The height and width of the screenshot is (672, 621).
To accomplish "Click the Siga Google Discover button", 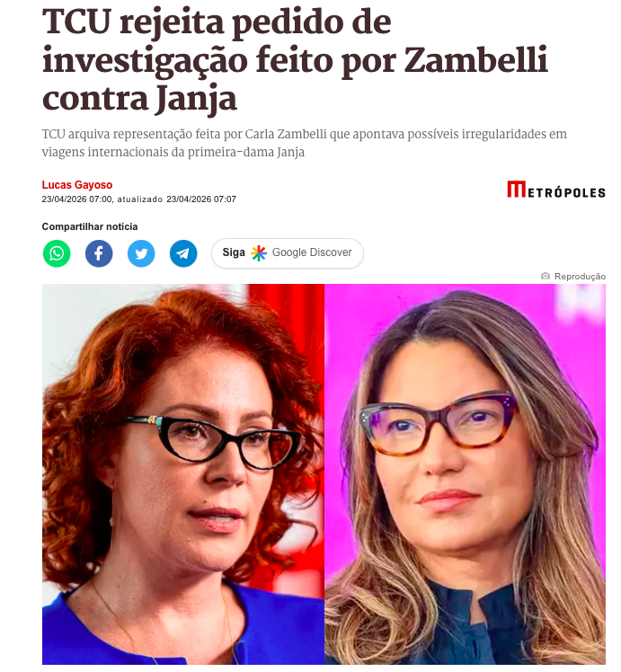I will click(x=288, y=253).
